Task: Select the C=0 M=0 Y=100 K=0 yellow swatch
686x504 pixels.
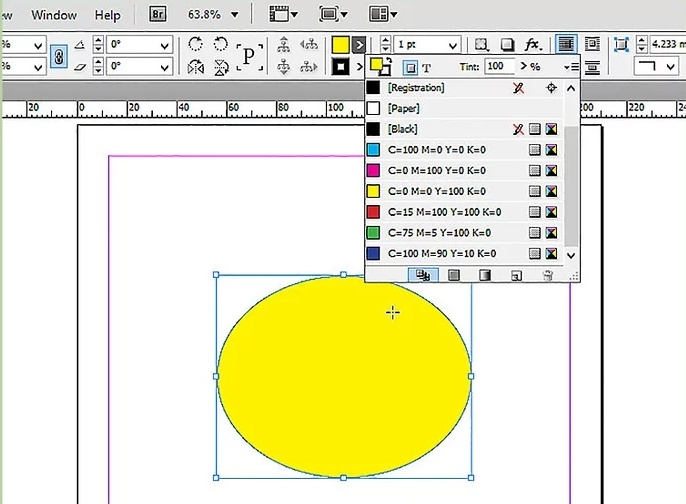Action: coord(464,191)
